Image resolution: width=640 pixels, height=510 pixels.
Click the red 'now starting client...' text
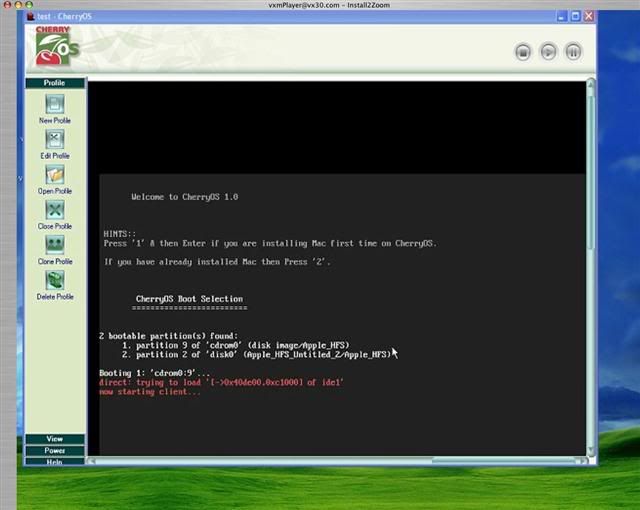150,392
